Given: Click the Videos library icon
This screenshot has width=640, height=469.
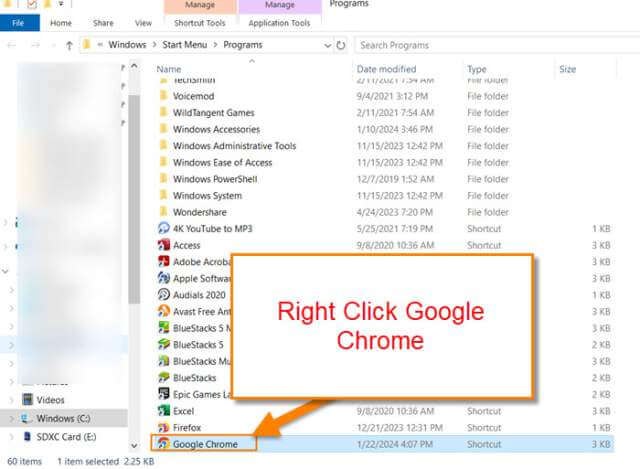Looking at the screenshot, I should point(27,399).
